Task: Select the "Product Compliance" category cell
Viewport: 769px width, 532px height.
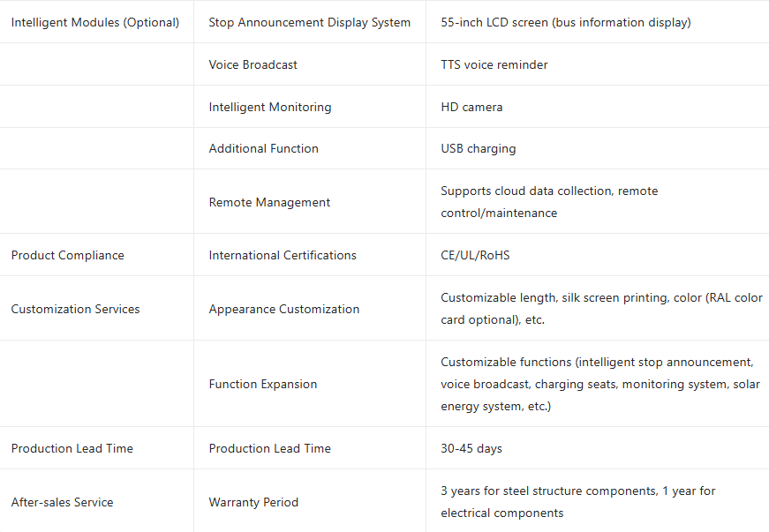Action: click(x=68, y=255)
